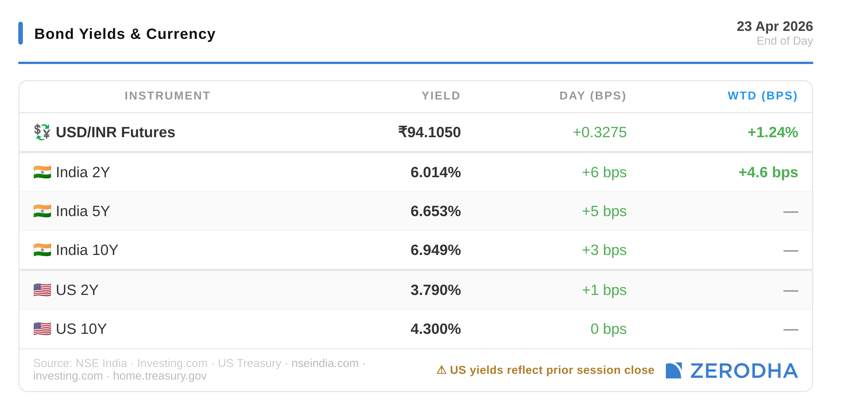Click the US 10Y day change 0 bps
The height and width of the screenshot is (415, 868).
tap(608, 329)
